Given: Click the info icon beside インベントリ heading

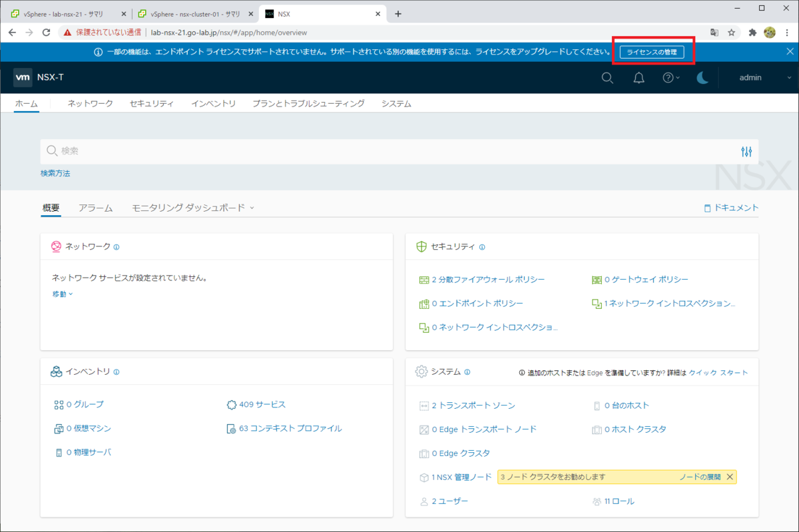Looking at the screenshot, I should coord(117,372).
